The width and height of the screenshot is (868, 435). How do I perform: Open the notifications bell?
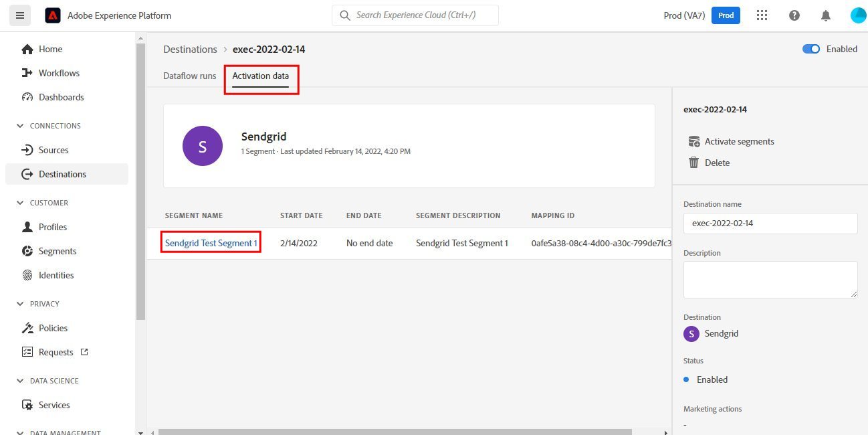click(826, 15)
